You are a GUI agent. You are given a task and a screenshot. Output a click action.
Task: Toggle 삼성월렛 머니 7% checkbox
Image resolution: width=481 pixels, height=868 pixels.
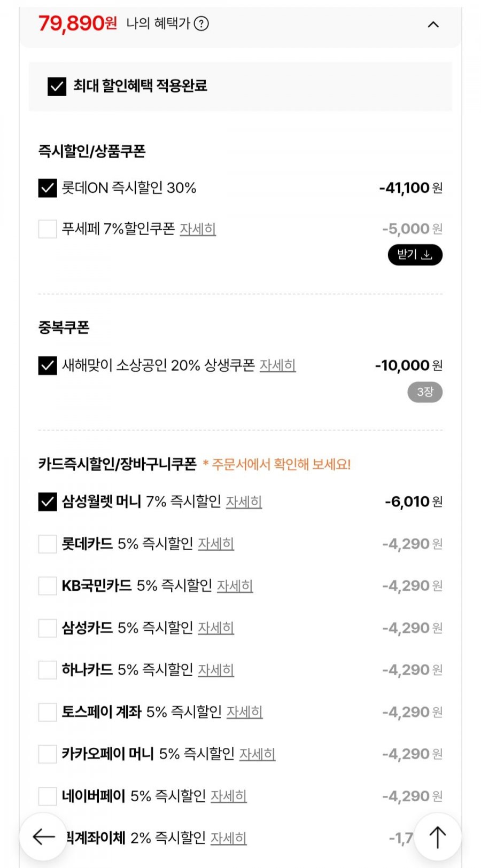pyautogui.click(x=48, y=502)
